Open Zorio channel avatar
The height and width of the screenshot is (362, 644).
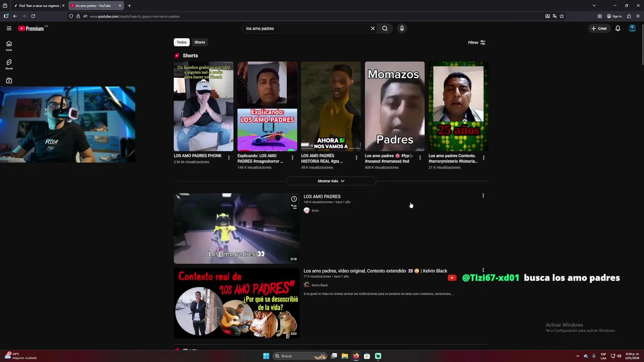click(x=306, y=211)
